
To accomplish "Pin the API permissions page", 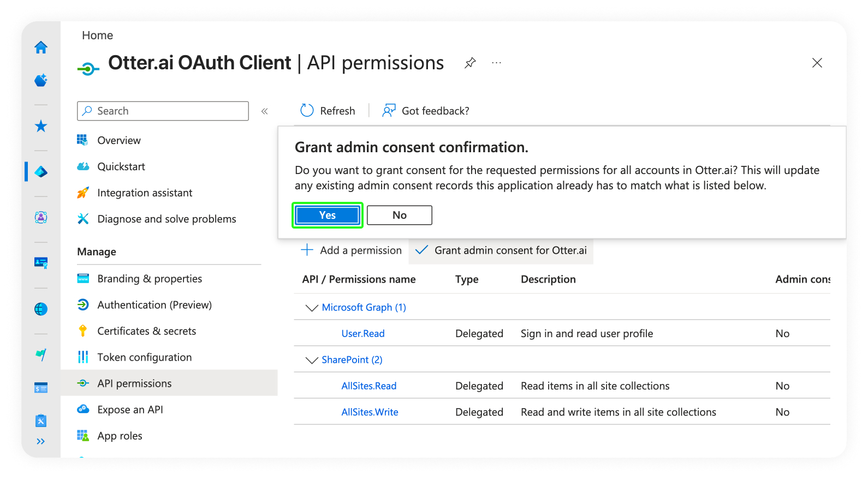I will 470,63.
